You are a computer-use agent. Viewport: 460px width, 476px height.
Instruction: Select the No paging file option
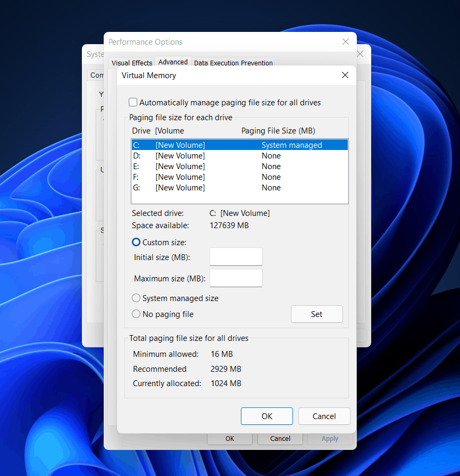tap(136, 314)
